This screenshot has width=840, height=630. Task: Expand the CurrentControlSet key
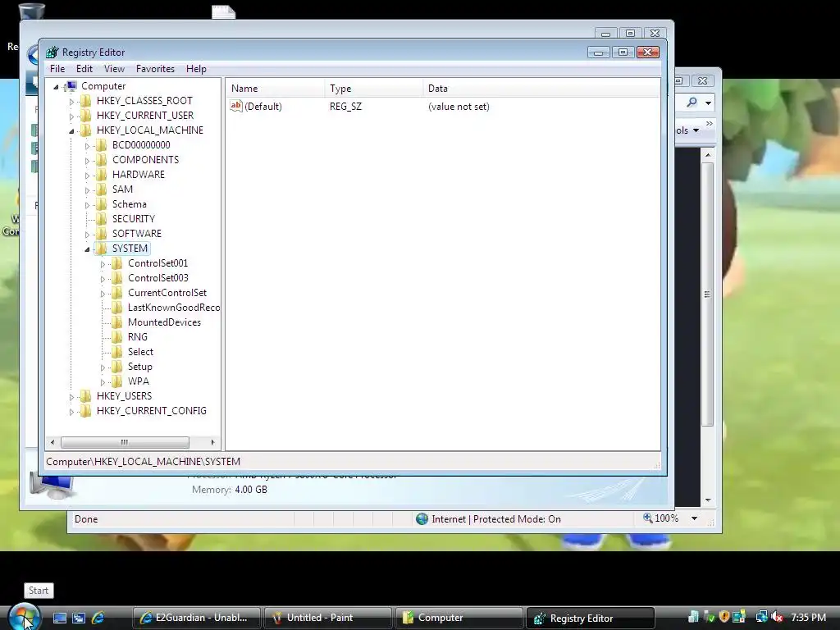pos(103,294)
